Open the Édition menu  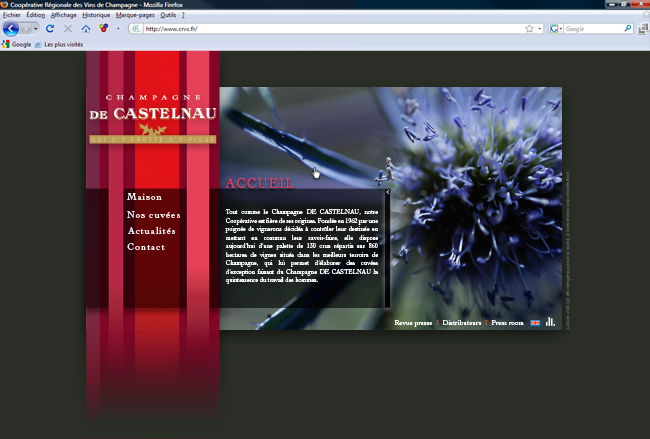pos(36,15)
